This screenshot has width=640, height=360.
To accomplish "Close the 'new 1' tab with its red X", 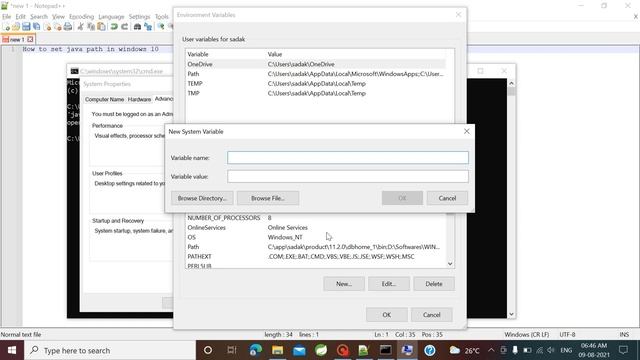I will click(30, 40).
